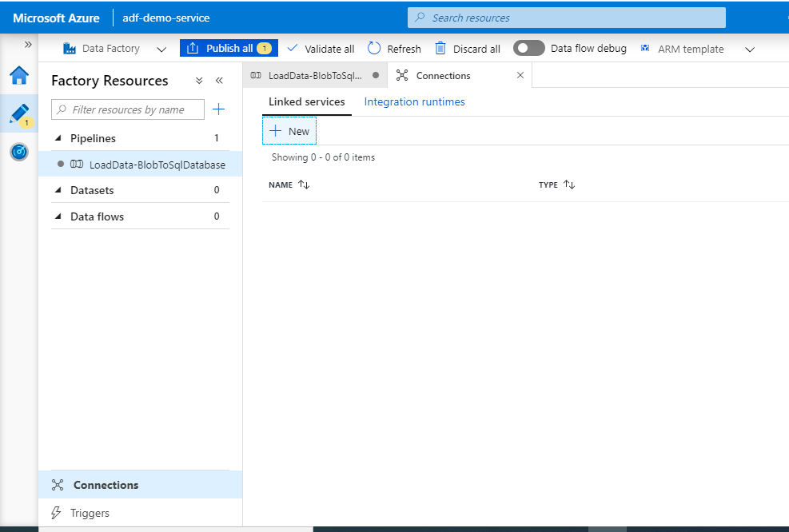Click Validate all
Image resolution: width=789 pixels, height=532 pixels.
pos(321,48)
